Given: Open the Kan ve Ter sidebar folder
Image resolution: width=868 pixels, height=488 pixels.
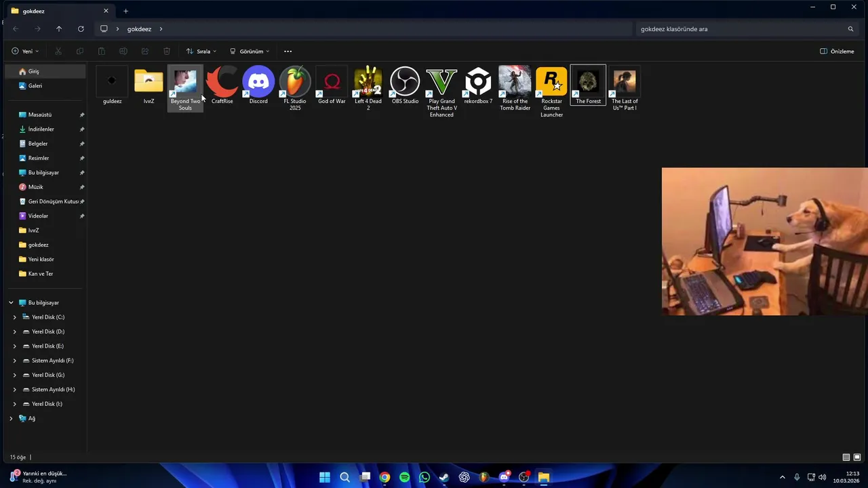Looking at the screenshot, I should coord(45,274).
